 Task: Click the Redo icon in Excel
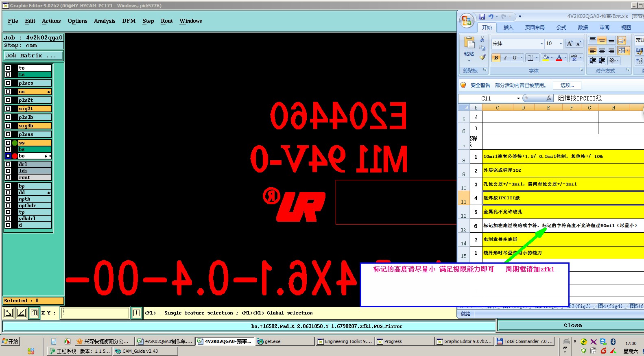coord(504,17)
